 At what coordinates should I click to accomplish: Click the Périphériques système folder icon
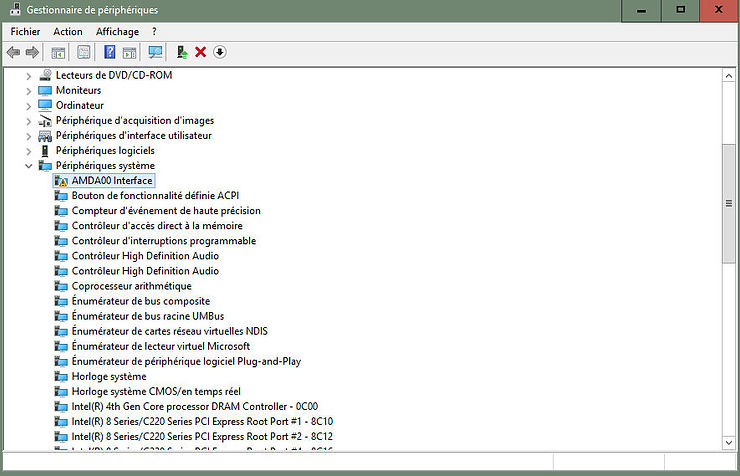click(x=45, y=166)
